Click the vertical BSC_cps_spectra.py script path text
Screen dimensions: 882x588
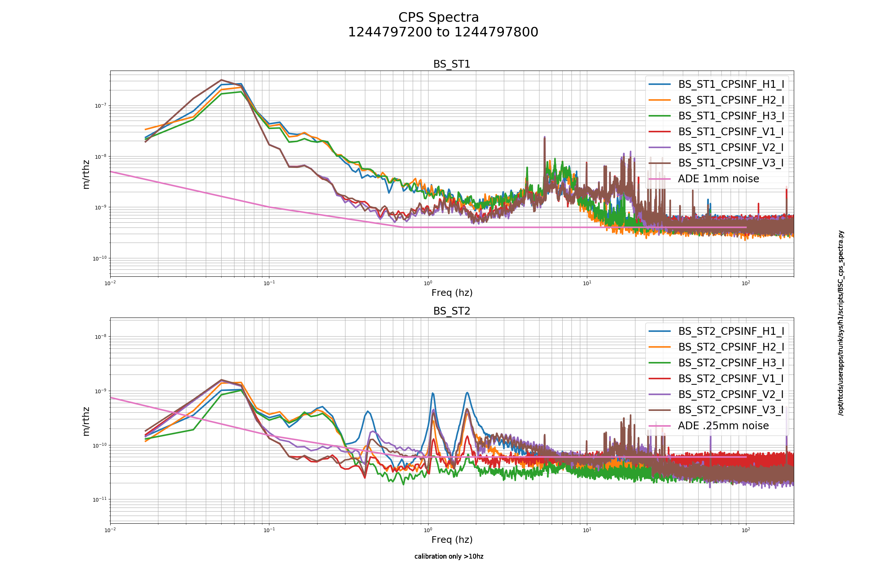841,323
